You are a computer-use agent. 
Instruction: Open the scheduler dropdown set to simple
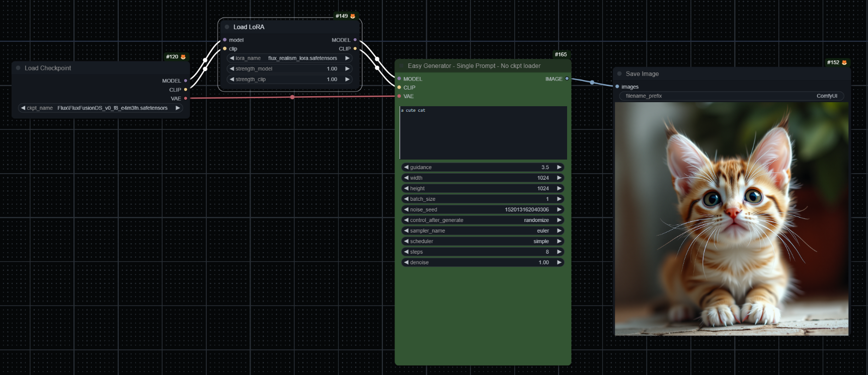482,241
